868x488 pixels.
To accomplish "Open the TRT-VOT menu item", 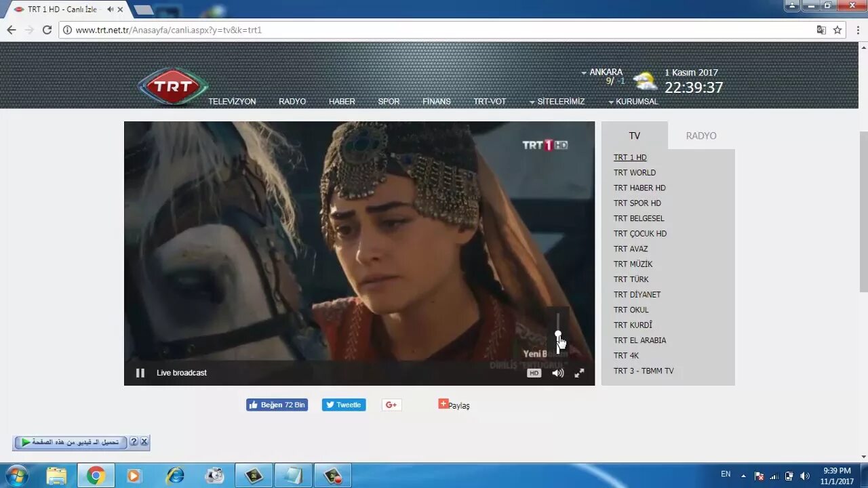I will coord(490,102).
